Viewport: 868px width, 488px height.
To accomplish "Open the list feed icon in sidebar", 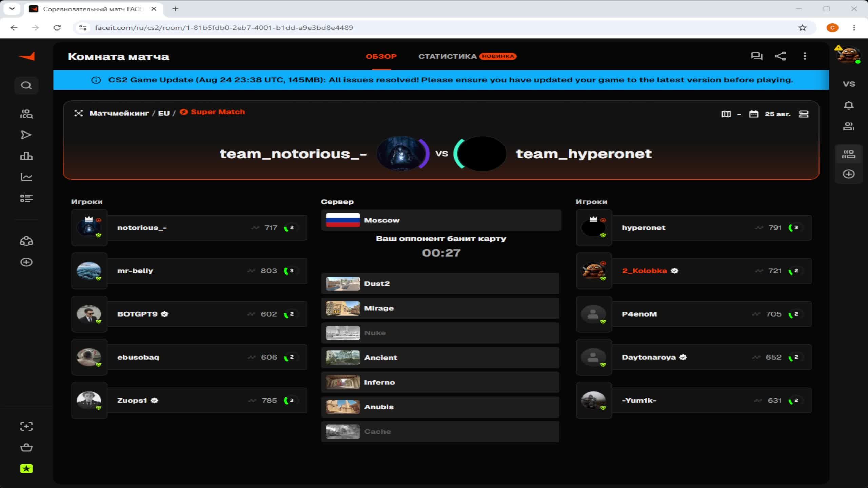I will click(26, 198).
